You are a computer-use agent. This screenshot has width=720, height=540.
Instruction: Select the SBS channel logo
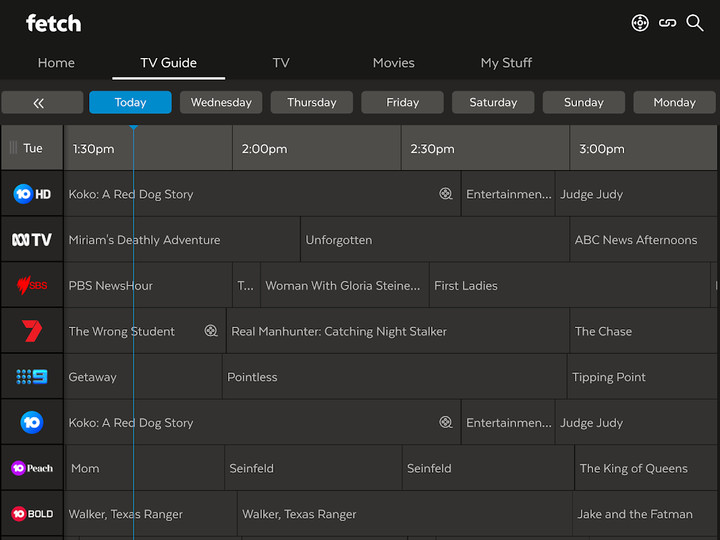click(x=32, y=286)
